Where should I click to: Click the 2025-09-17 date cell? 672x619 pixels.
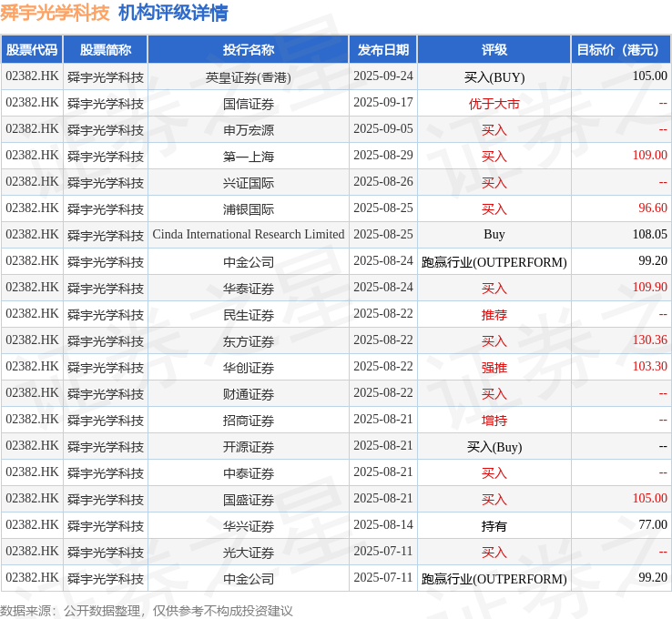(x=383, y=102)
